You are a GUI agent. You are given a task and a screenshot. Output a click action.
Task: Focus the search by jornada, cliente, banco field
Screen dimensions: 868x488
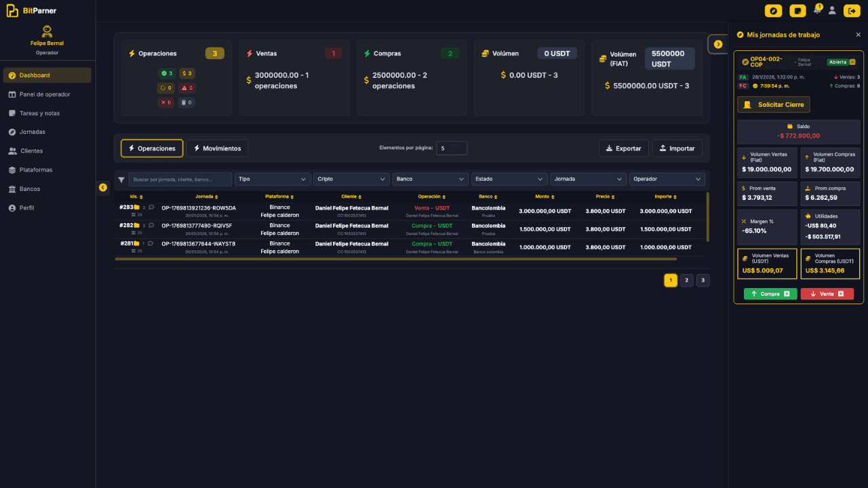(180, 180)
